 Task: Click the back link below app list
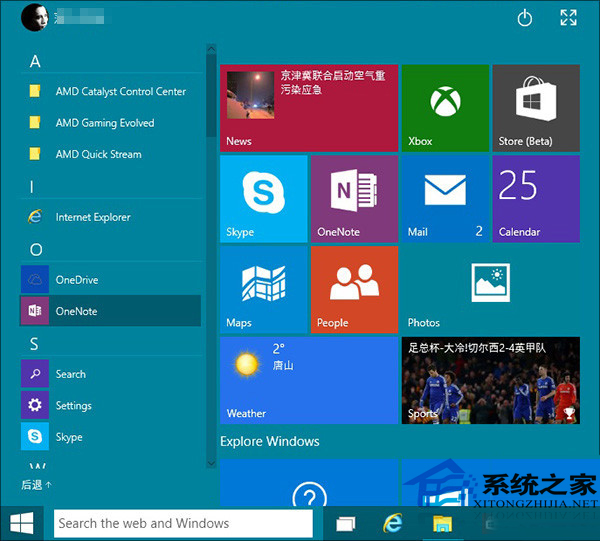(36, 485)
